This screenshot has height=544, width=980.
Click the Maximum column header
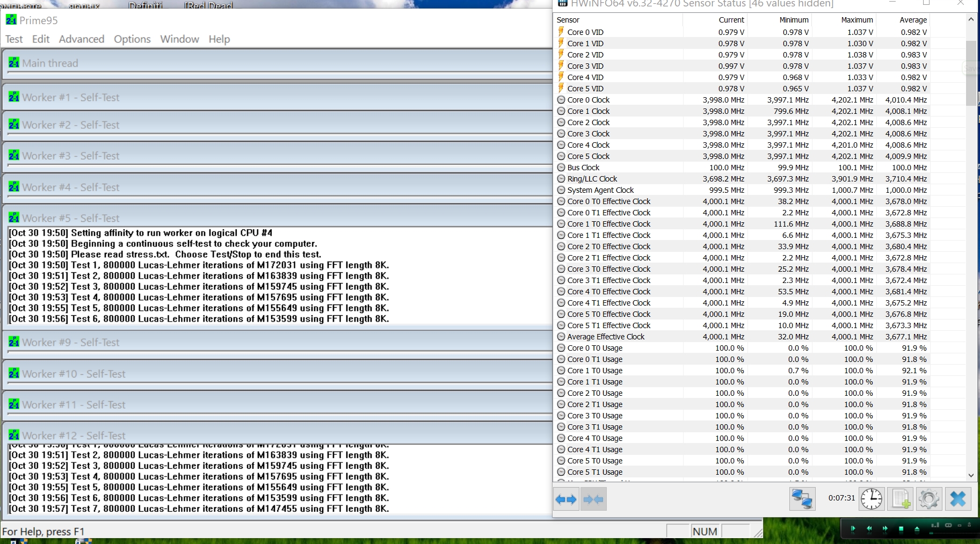844,20
